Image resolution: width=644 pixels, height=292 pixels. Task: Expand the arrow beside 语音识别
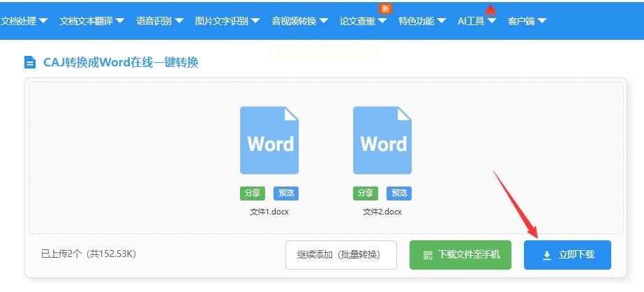pos(179,20)
